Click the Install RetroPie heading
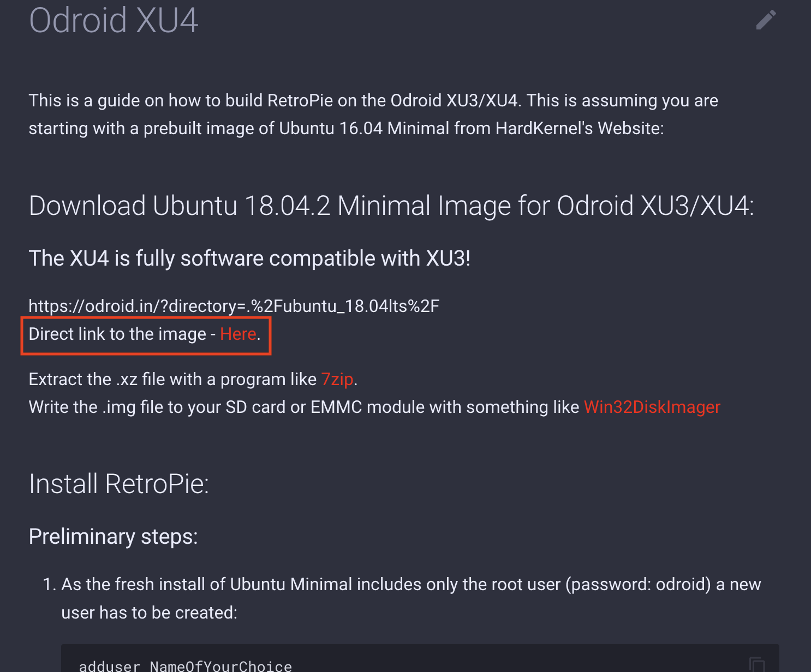Screen dimensions: 811x672 tap(119, 484)
